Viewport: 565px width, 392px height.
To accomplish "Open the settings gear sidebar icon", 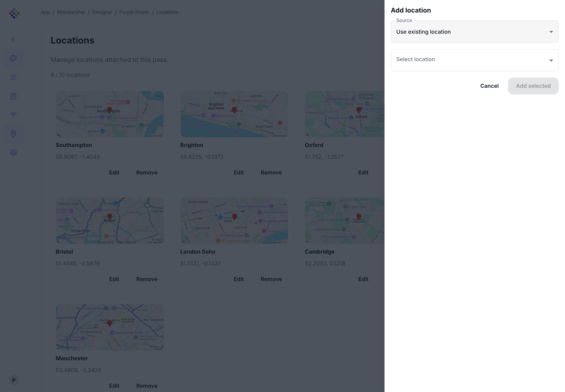I will pos(13,152).
